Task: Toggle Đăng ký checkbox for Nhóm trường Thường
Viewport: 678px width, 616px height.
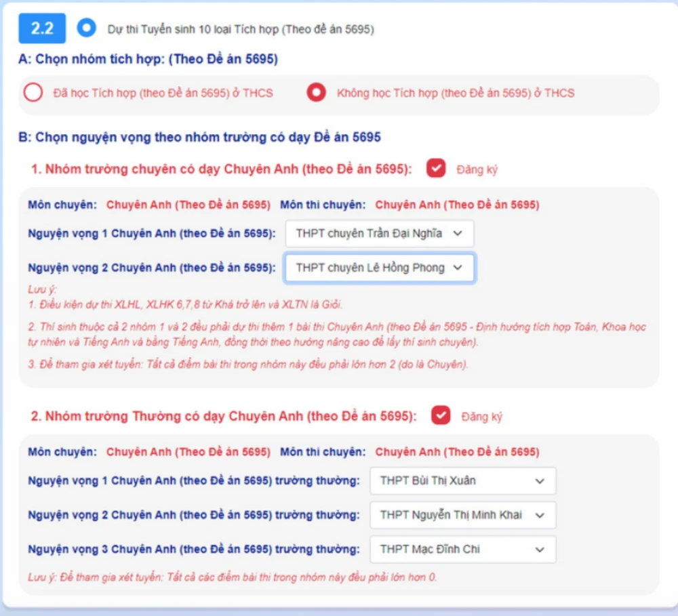Action: pyautogui.click(x=441, y=415)
